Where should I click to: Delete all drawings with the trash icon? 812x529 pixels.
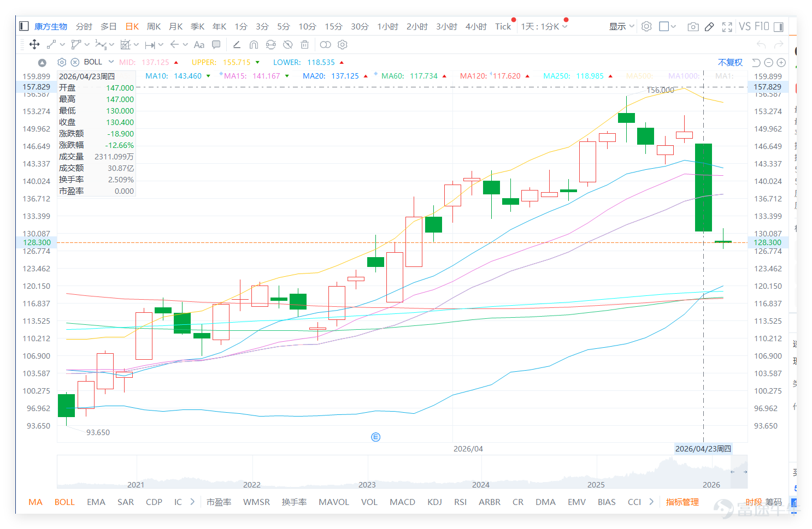click(x=305, y=45)
